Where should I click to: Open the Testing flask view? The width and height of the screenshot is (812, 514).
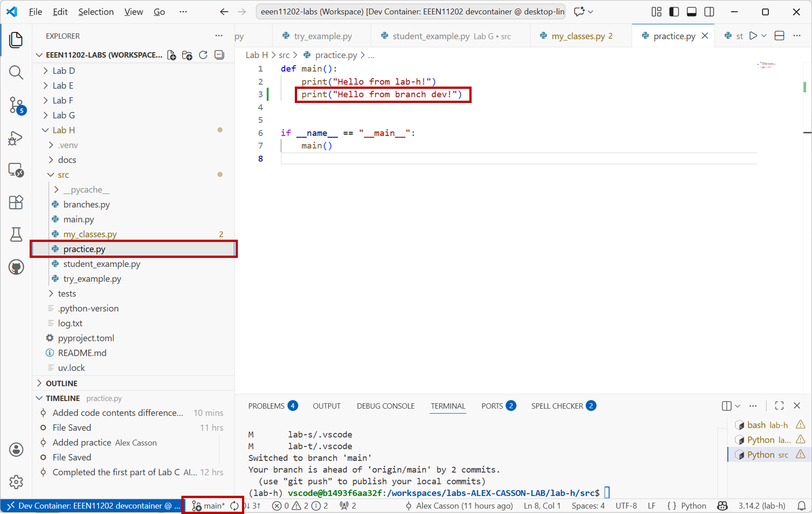pyautogui.click(x=16, y=235)
